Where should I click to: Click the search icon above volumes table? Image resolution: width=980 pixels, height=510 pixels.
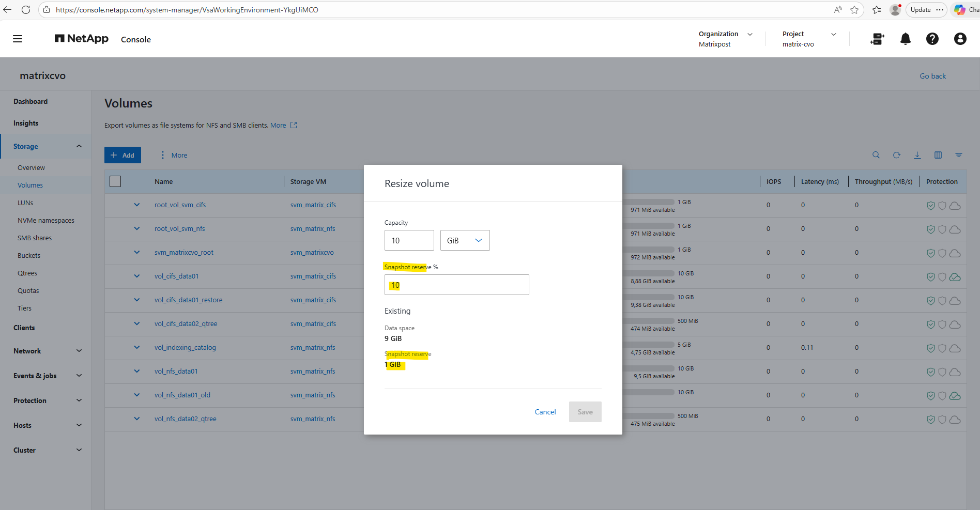tap(876, 155)
